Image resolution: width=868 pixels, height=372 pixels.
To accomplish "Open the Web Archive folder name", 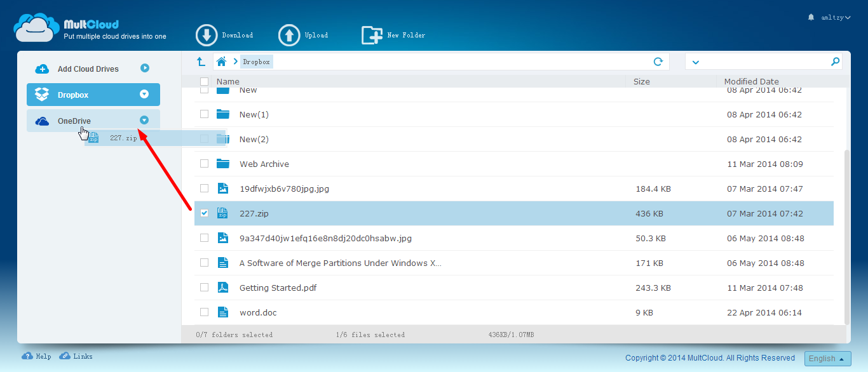I will click(264, 164).
